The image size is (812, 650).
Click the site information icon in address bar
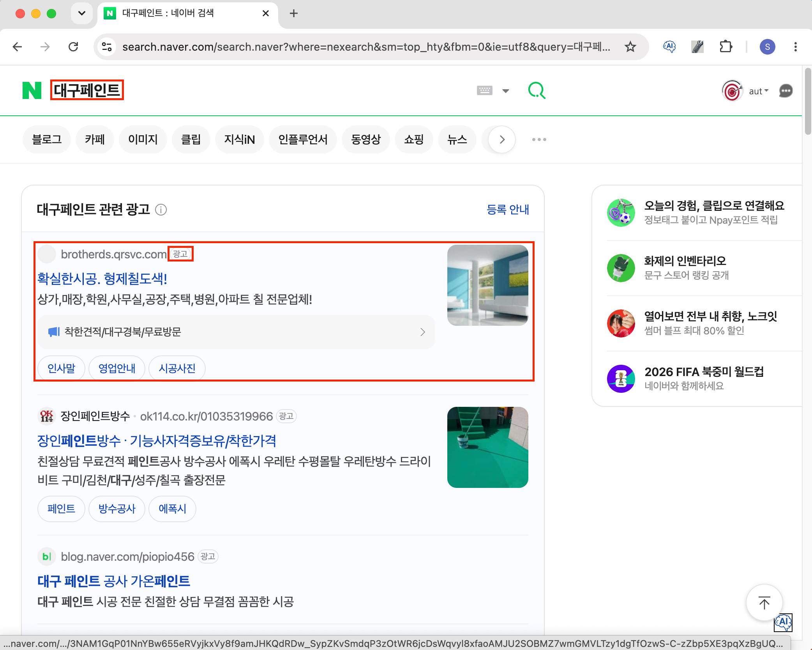tap(107, 47)
